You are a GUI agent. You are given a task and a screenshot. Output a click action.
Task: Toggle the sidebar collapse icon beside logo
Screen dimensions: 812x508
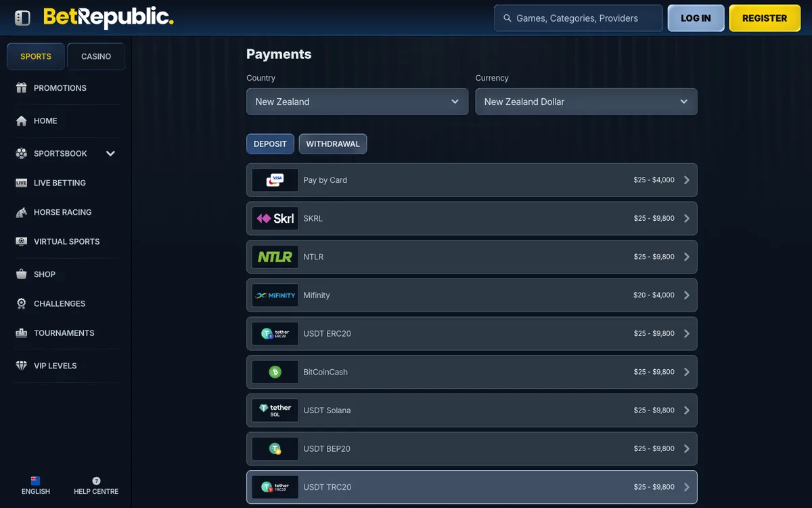[x=22, y=18]
